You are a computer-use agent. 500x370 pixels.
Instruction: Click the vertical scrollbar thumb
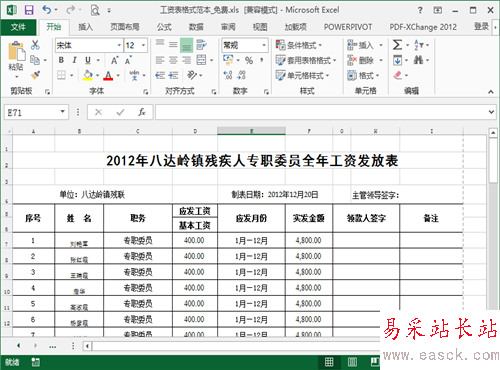[x=493, y=161]
